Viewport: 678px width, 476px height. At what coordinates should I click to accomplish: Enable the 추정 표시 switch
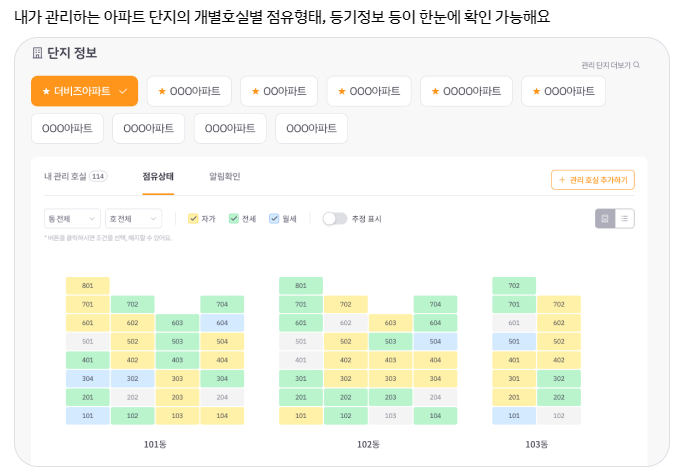[x=335, y=219]
